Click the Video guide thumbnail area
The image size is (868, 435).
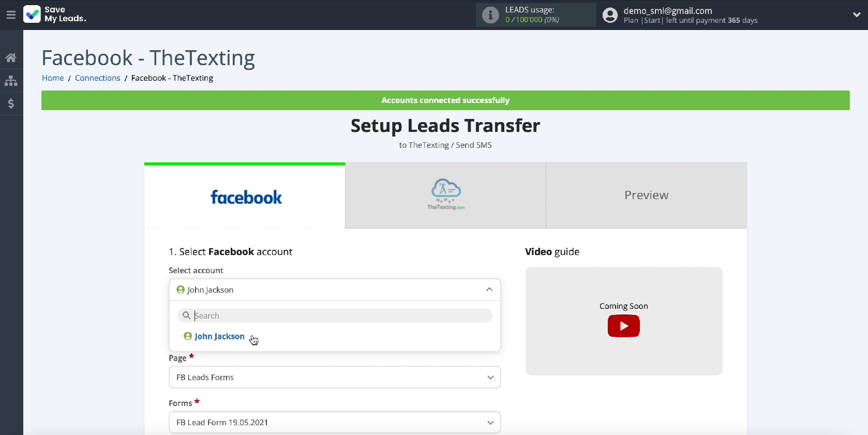[624, 321]
